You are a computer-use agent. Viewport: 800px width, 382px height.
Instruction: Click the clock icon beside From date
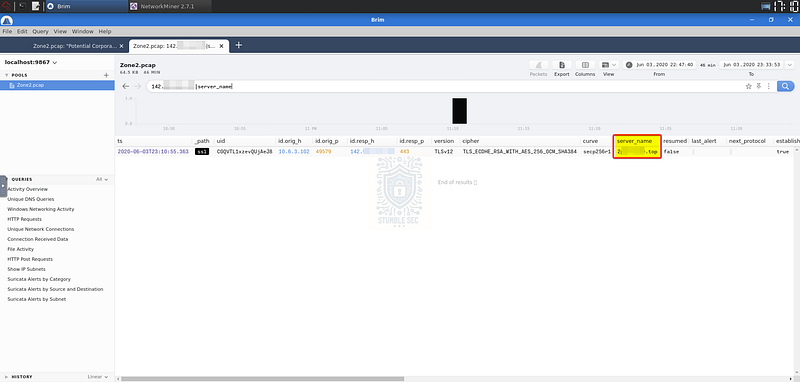point(629,65)
